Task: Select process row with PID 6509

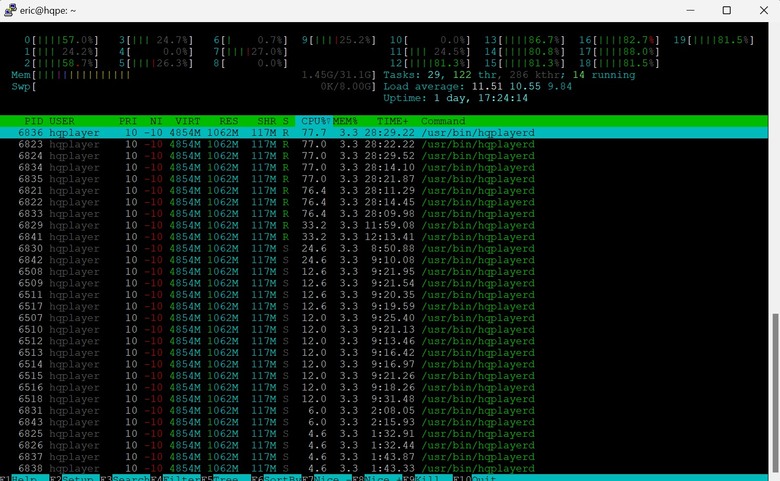Action: [384, 283]
